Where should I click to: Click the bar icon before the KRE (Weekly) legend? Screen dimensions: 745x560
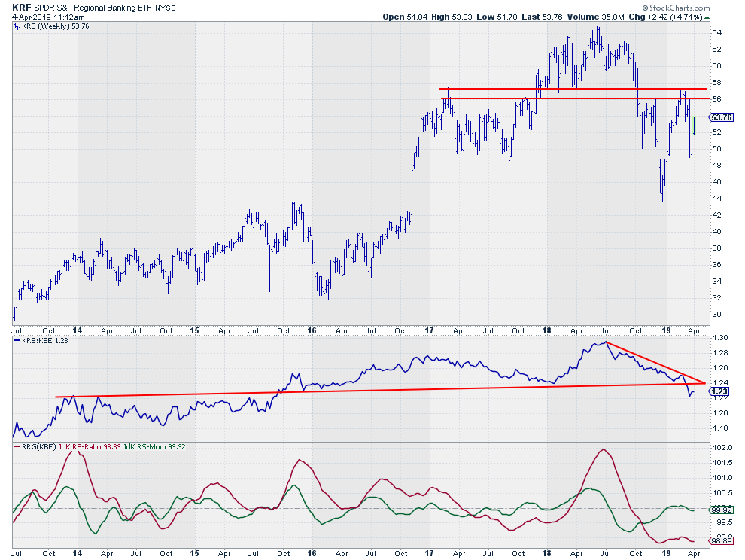pyautogui.click(x=17, y=26)
